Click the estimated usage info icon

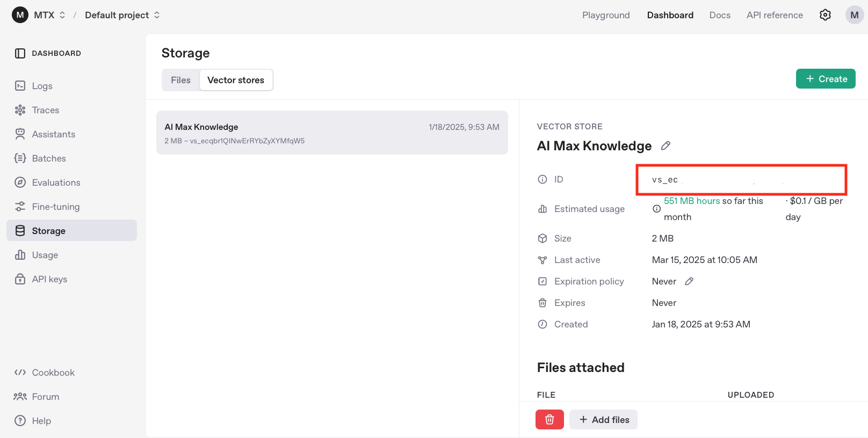coord(656,209)
